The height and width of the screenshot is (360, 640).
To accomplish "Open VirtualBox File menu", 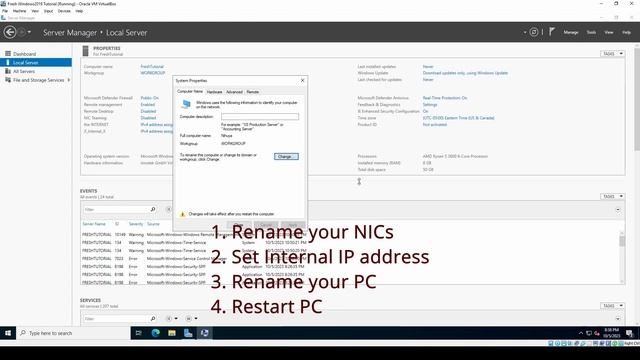I will tap(5, 11).
